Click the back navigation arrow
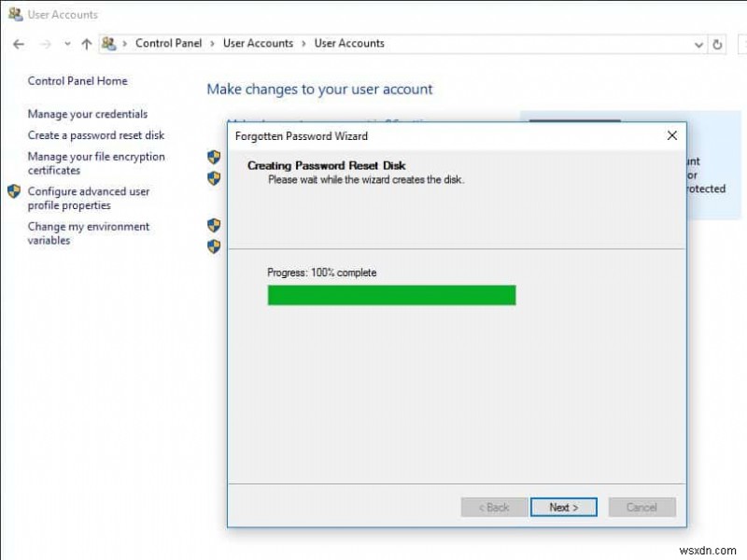Viewport: 747px width, 560px height. coord(19,43)
